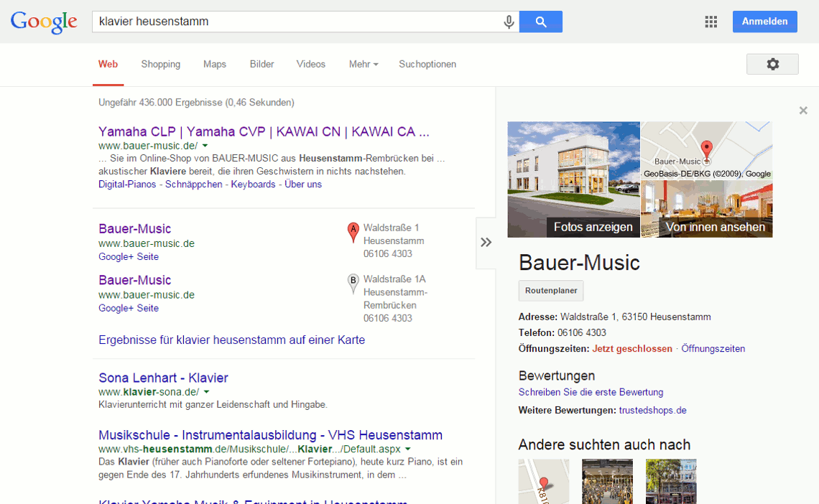819x504 pixels.
Task: Open Google+ Seite for Waldstraße 1 listing
Action: 129,257
